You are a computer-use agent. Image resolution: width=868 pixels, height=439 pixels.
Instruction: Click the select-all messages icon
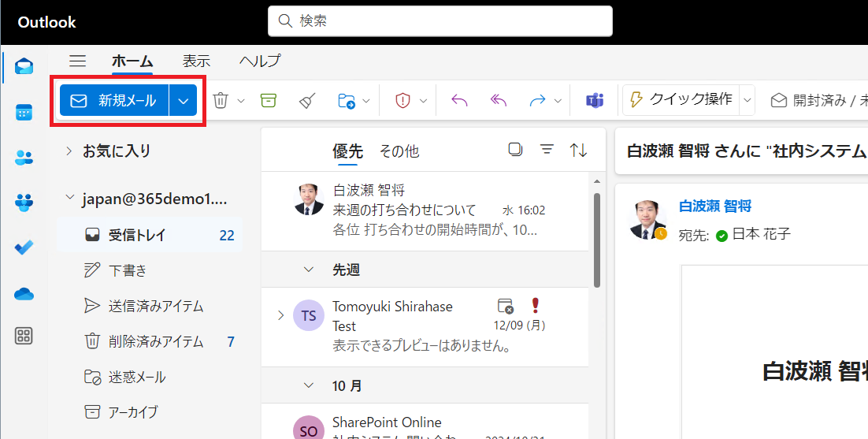point(515,150)
